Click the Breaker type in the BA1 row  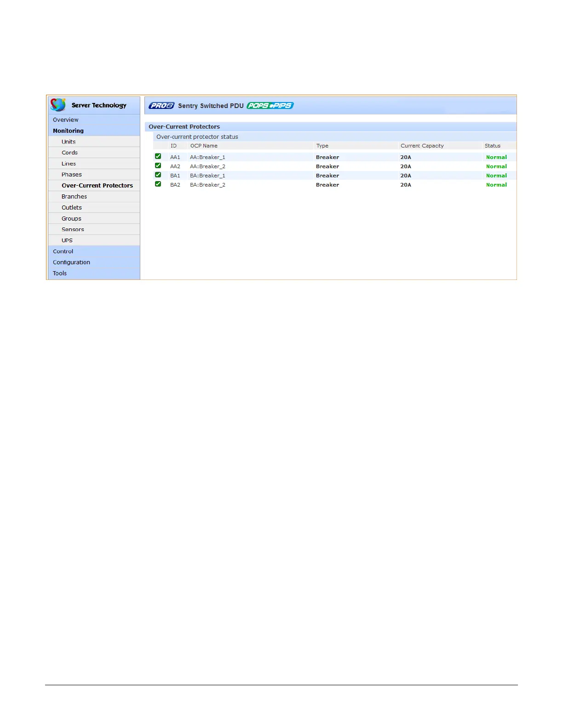pos(327,176)
